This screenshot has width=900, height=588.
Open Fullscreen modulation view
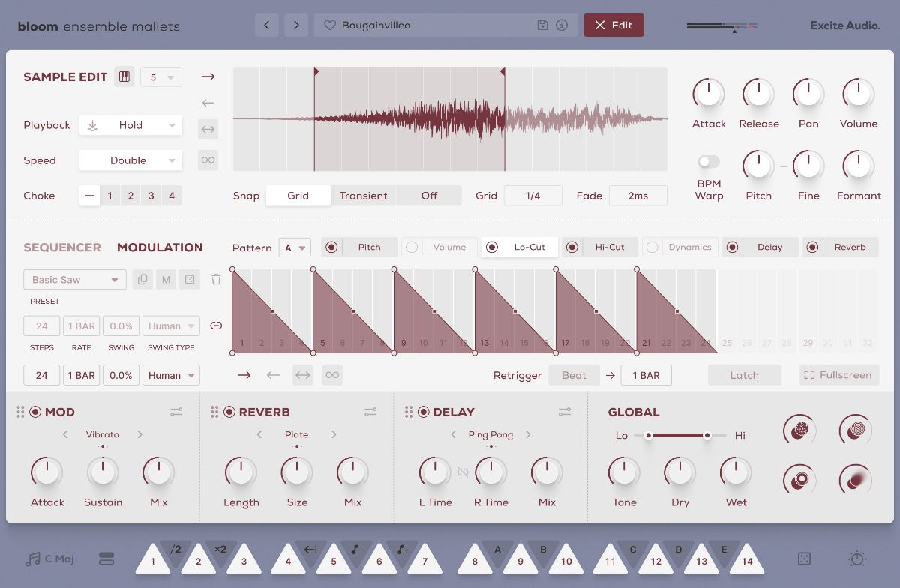tap(839, 375)
